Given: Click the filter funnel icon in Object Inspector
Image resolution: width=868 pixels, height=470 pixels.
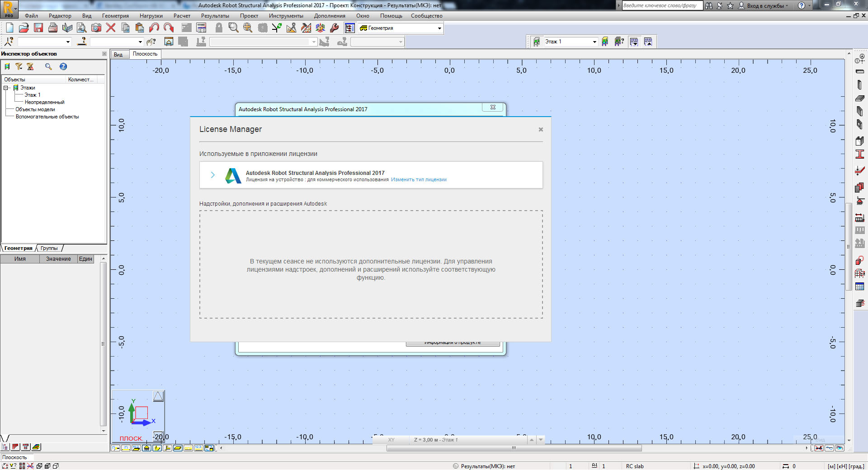Looking at the screenshot, I should coord(19,66).
